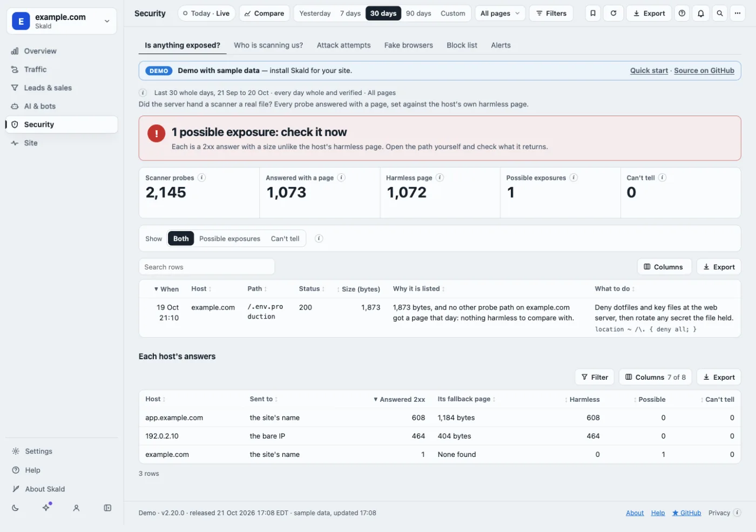
Task: Switch to Who is scanning us? tab
Action: click(268, 45)
